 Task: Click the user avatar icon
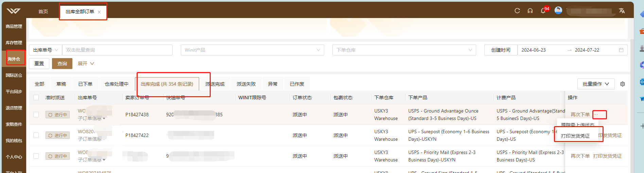pos(558,11)
